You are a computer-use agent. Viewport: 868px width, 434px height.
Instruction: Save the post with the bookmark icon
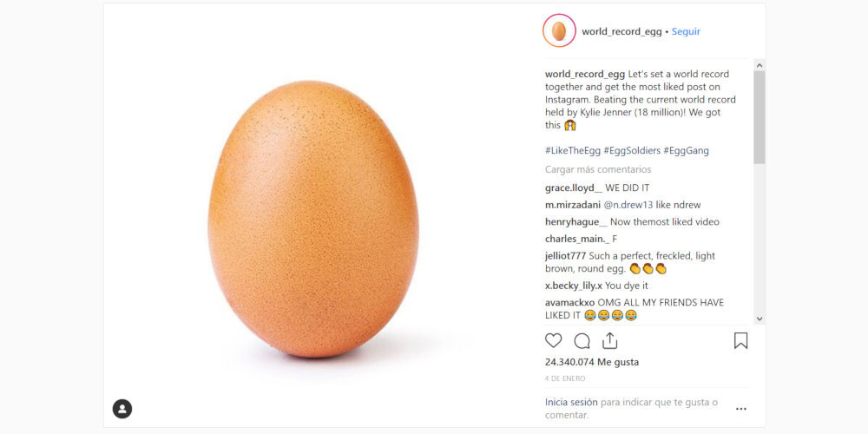740,340
